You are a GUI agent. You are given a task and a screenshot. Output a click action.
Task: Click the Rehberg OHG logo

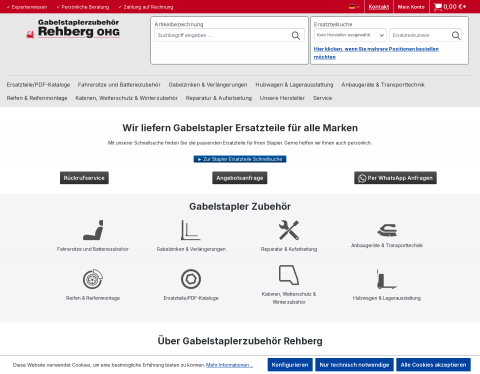(73, 29)
